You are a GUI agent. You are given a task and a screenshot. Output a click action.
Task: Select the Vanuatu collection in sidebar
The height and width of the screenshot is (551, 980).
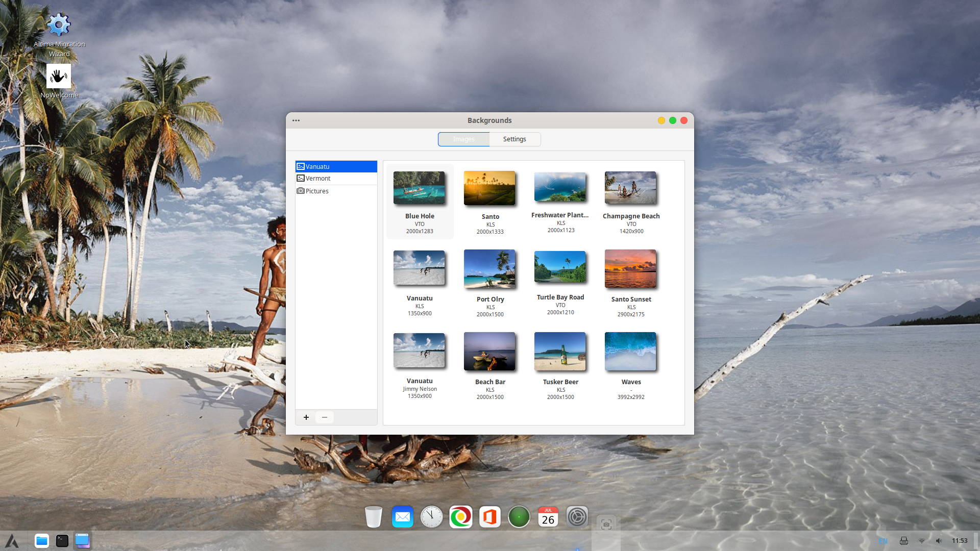click(317, 167)
